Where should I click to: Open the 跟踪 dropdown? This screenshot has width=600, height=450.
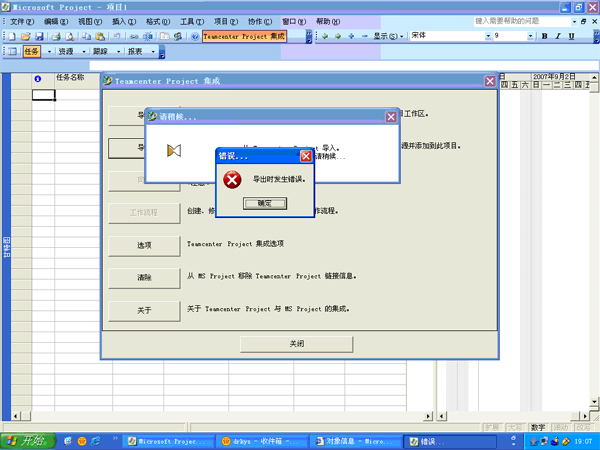107,51
